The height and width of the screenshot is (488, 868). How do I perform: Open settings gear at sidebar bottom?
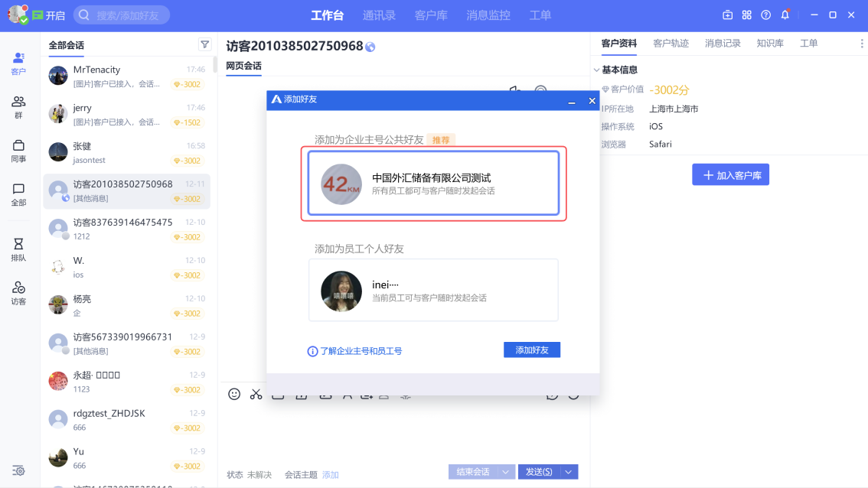pyautogui.click(x=18, y=471)
